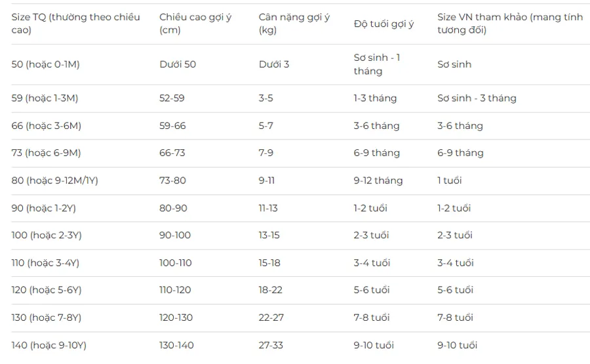Screen dimensions: 590x364
Task: Click the '120 (hoặc 5-6Y)' size cell
Action: [47, 290]
